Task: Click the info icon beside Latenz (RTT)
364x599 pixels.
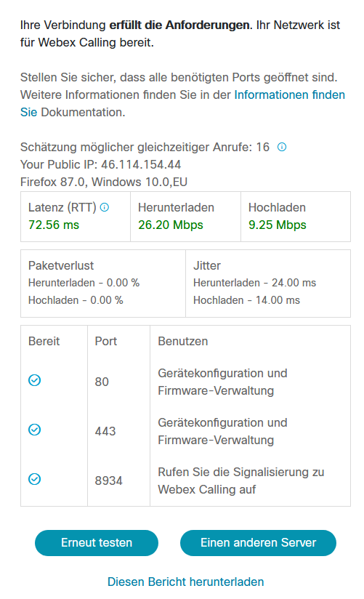Action: (x=105, y=207)
